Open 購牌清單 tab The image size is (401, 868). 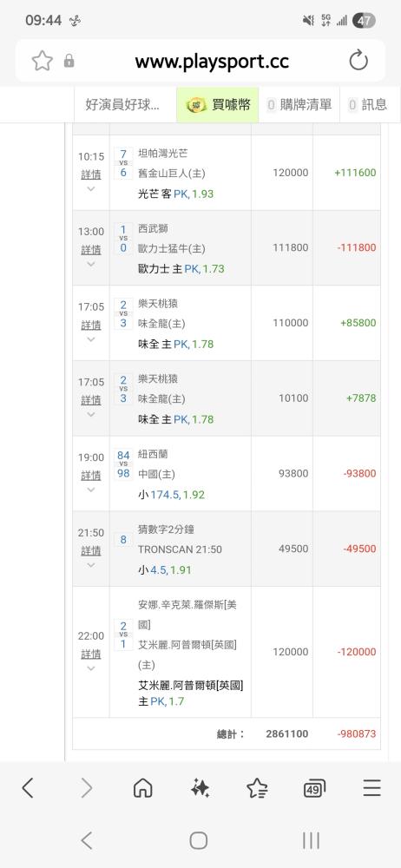point(299,105)
